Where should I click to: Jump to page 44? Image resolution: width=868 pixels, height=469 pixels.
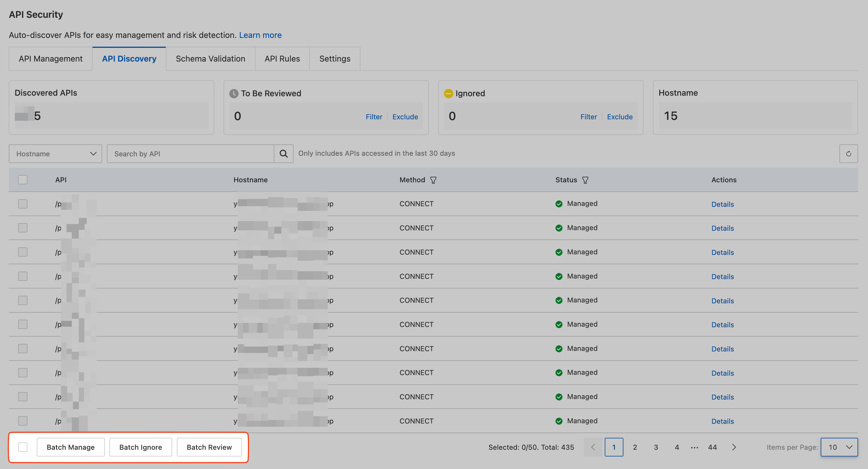[712, 447]
